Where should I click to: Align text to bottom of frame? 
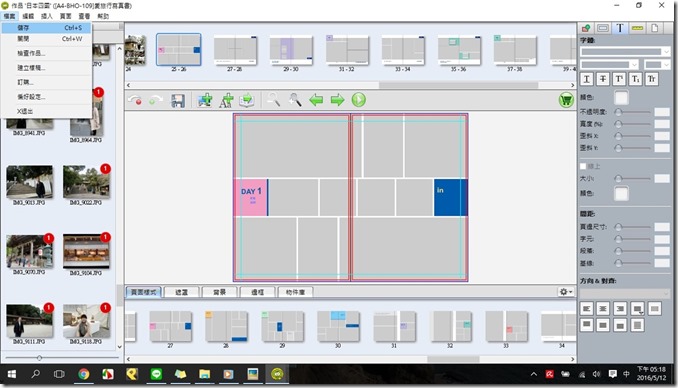620,324
